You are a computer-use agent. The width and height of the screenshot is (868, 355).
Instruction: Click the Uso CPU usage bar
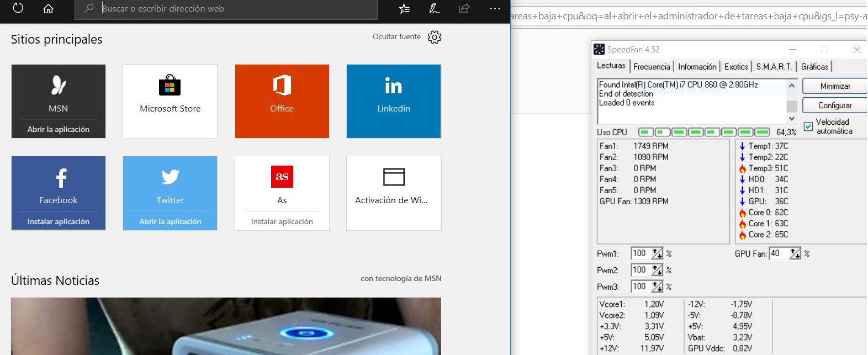[x=704, y=132]
